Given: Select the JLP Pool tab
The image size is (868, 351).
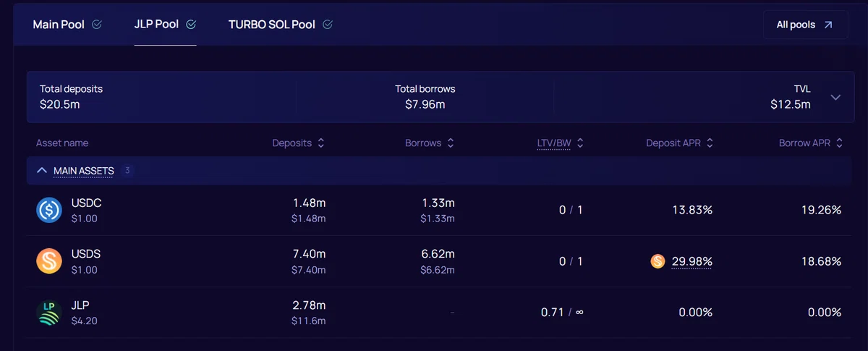Looking at the screenshot, I should (165, 25).
